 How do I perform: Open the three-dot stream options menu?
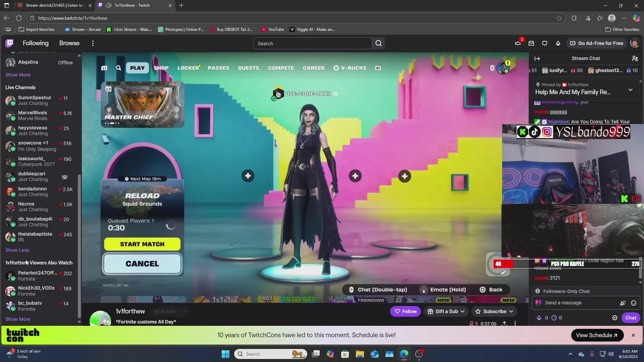point(515,324)
